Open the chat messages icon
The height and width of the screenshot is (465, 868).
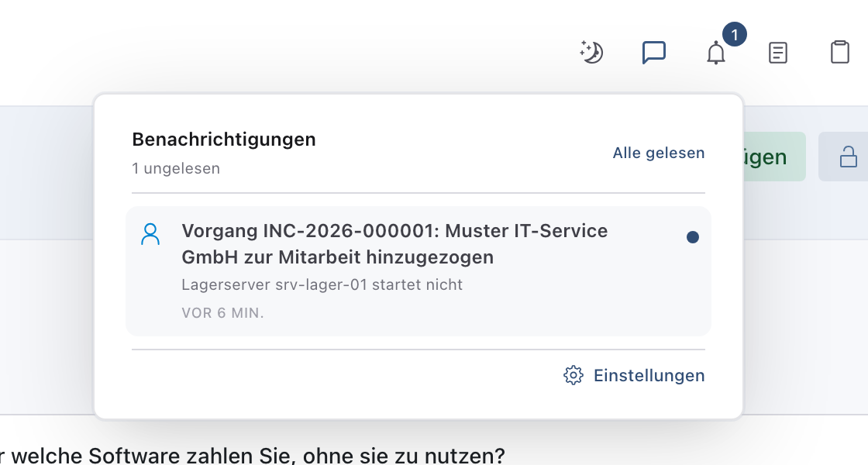(x=654, y=53)
